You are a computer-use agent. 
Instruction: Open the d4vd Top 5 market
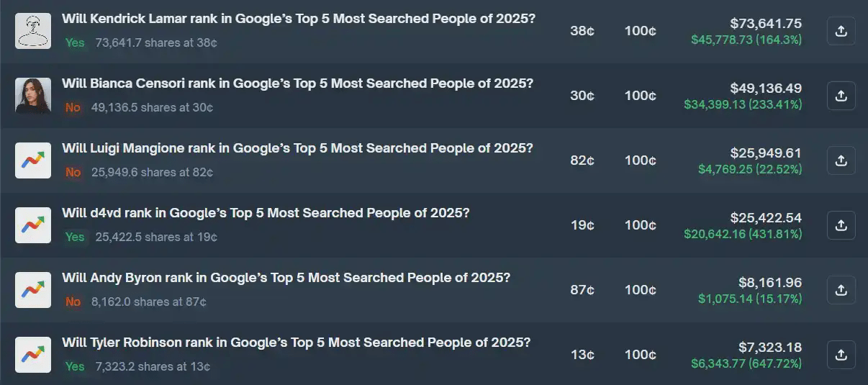266,213
